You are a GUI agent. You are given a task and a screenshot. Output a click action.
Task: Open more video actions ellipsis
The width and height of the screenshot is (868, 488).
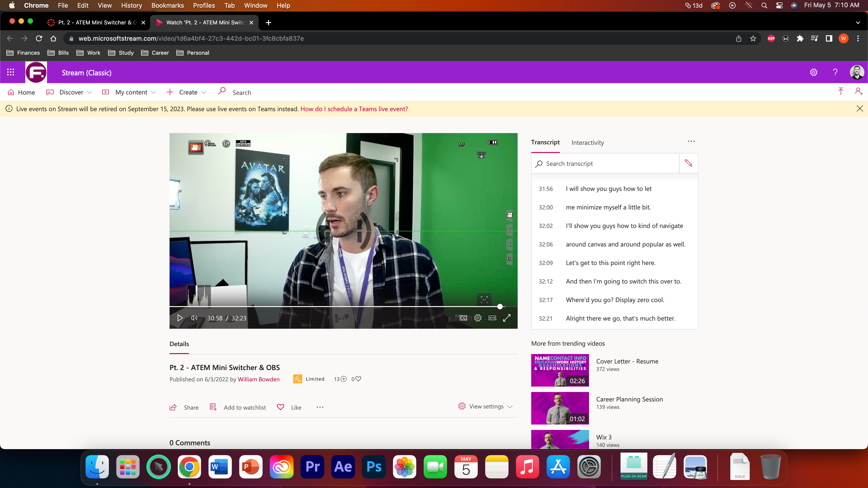click(x=320, y=407)
